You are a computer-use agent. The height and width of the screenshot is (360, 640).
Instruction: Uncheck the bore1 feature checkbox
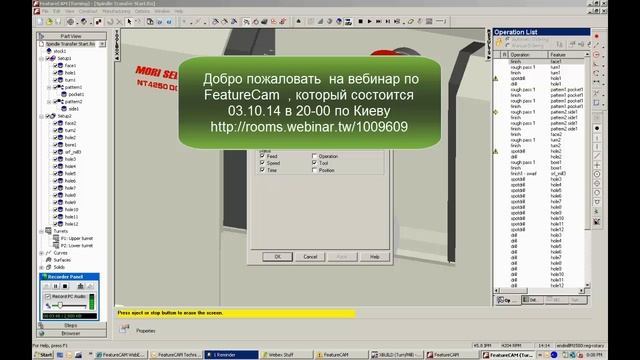(56, 144)
